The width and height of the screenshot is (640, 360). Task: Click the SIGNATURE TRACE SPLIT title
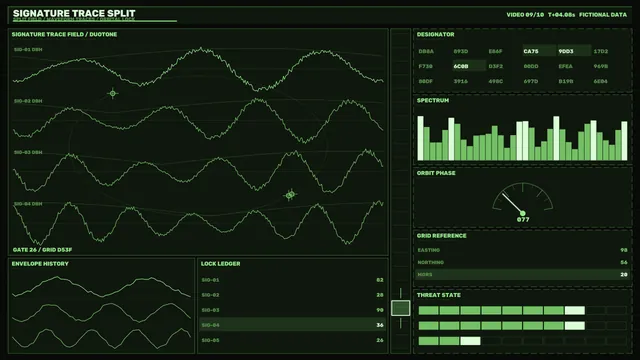pyautogui.click(x=74, y=13)
